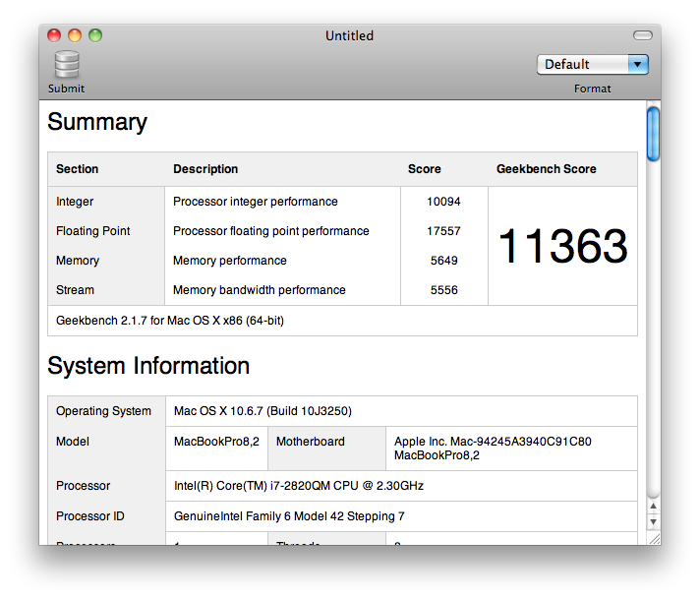
Task: Click the 'Memory performance' description
Action: [x=230, y=261]
